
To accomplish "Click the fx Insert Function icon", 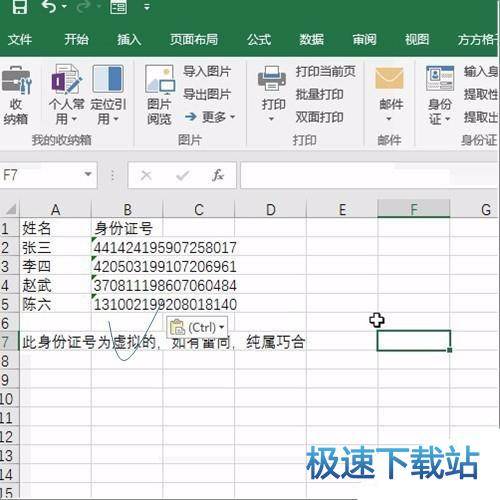I will tap(218, 175).
